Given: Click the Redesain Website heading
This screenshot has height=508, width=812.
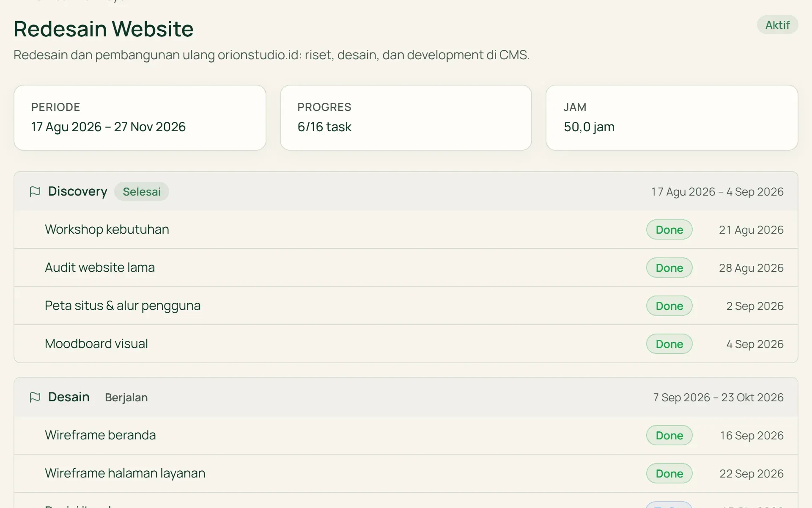Looking at the screenshot, I should point(104,29).
